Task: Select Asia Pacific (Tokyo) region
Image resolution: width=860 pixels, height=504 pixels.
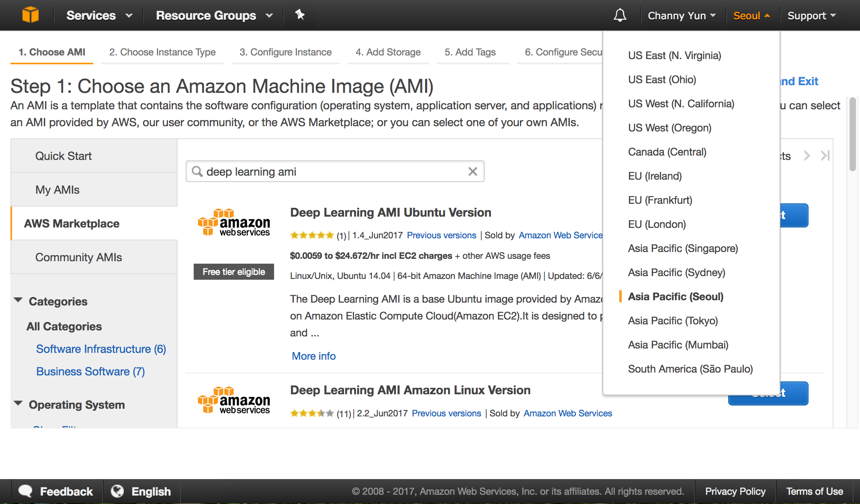Action: pos(673,321)
